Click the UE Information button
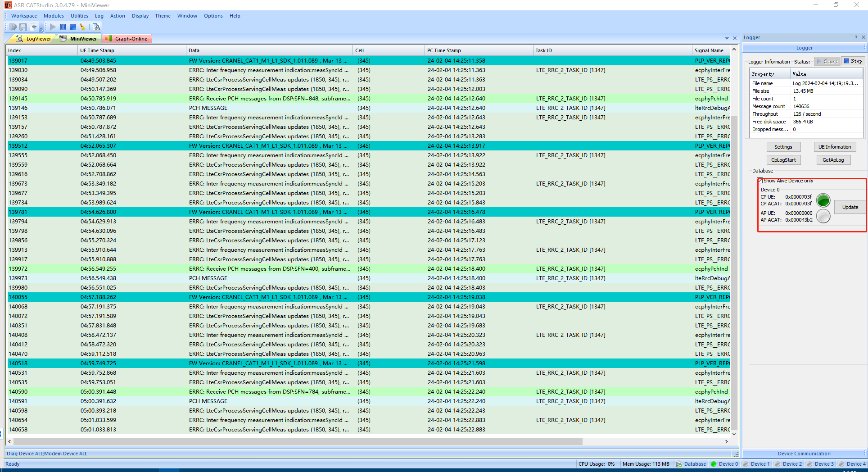The width and height of the screenshot is (868, 472). 834,147
